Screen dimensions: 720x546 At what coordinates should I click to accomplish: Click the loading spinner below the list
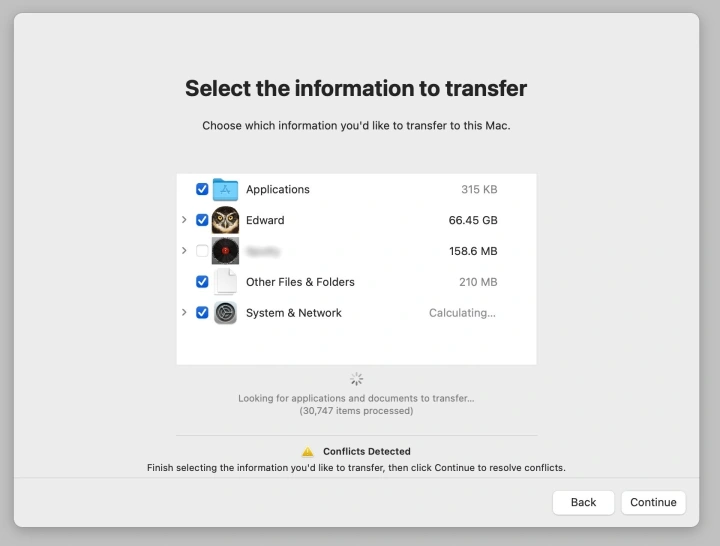click(356, 379)
